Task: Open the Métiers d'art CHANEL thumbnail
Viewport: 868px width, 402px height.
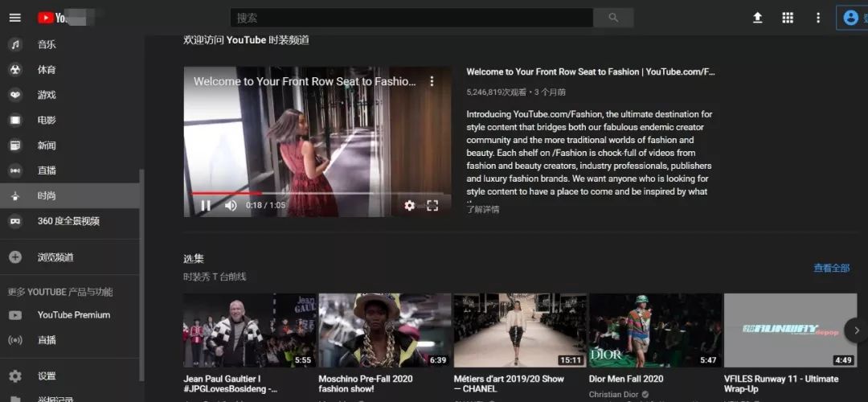Action: (520, 330)
